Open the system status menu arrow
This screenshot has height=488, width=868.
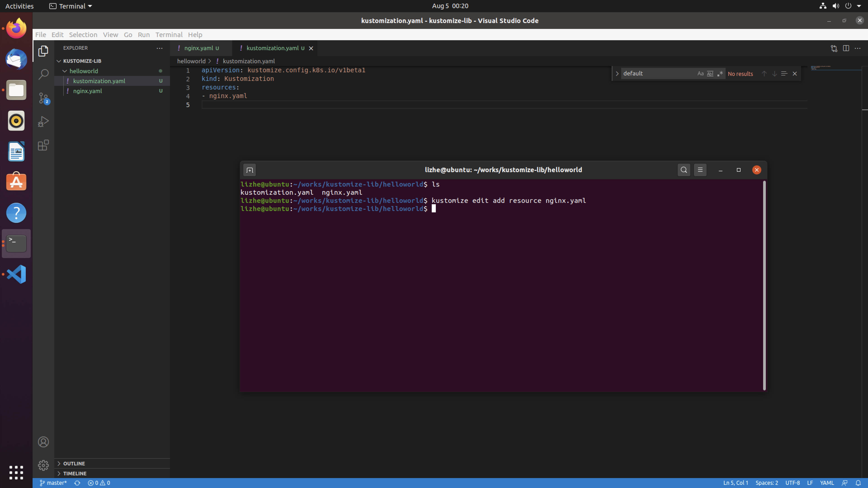click(859, 6)
